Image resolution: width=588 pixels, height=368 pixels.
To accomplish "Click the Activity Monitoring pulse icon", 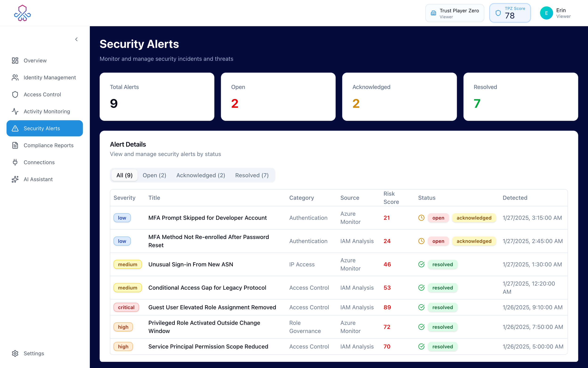I will point(15,111).
